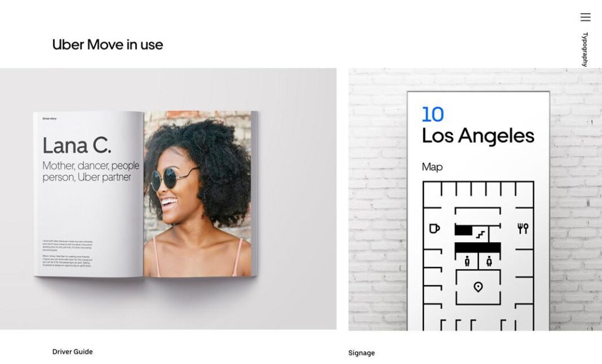Select the vertical Typography section label

[585, 49]
